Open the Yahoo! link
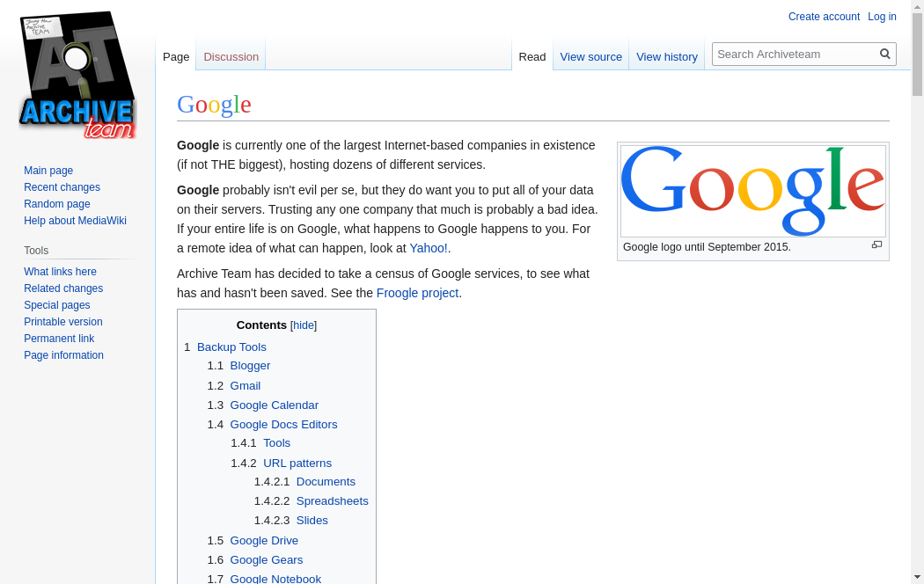This screenshot has width=924, height=584. 428,248
